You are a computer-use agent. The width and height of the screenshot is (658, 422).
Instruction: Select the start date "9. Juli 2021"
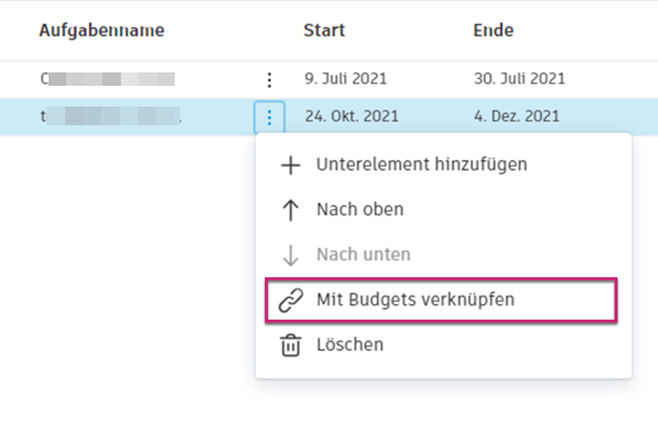[345, 78]
